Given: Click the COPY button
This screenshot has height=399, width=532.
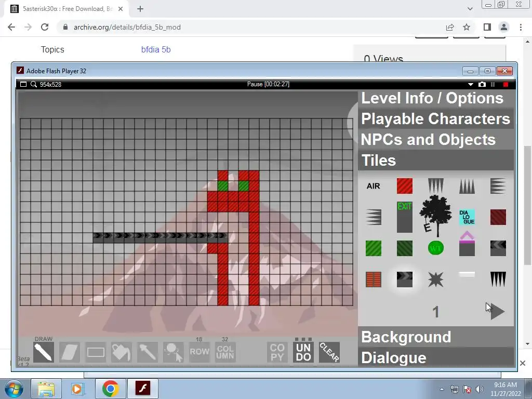Looking at the screenshot, I should (x=277, y=352).
